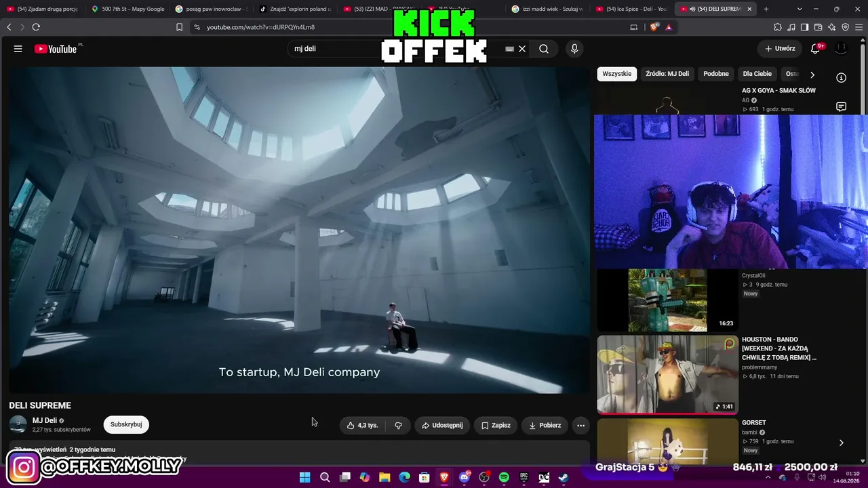Open YouTube notifications bell
868x488 pixels.
(816, 49)
